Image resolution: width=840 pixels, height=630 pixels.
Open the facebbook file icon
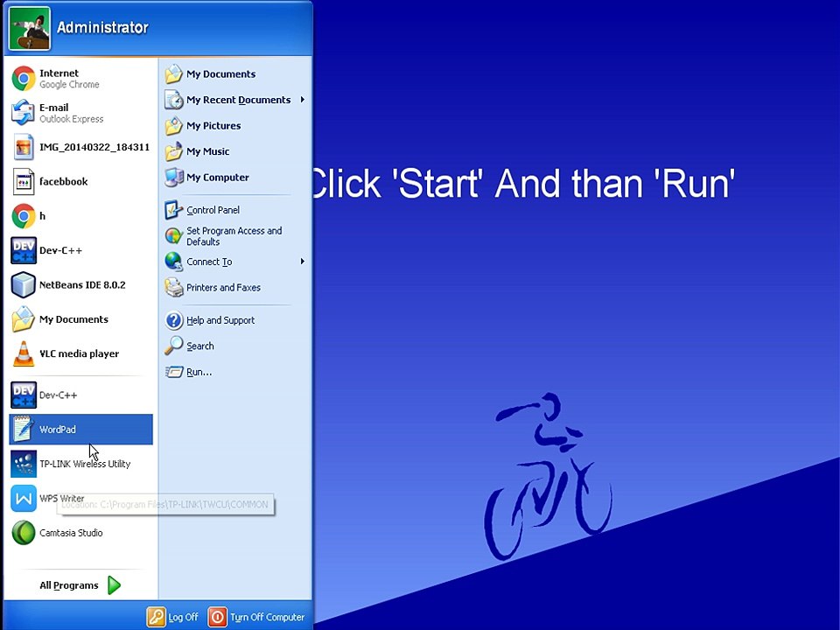(24, 182)
